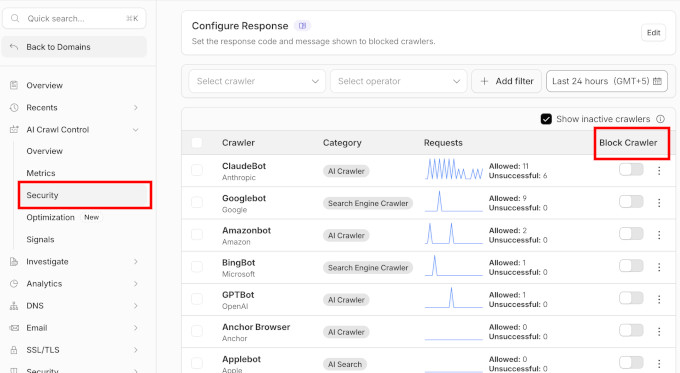Click the DNS network icon
Screen dimensions: 680x373
click(14, 306)
